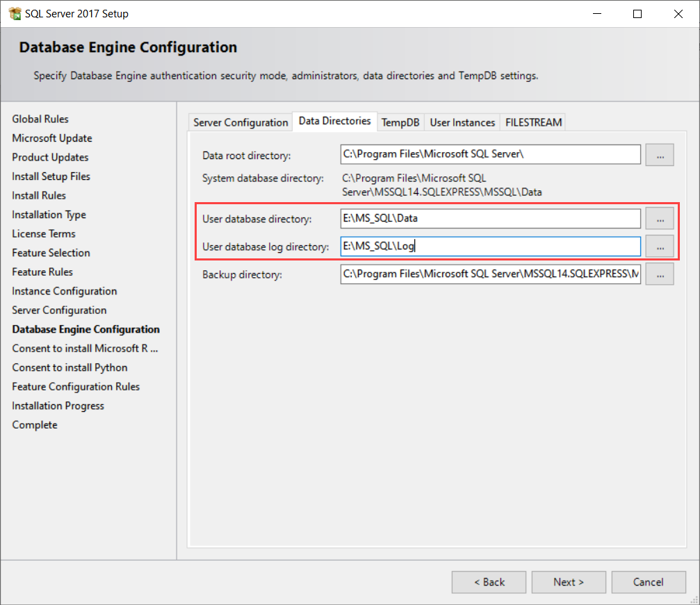
Task: Click the Backup directory text field
Action: 490,274
